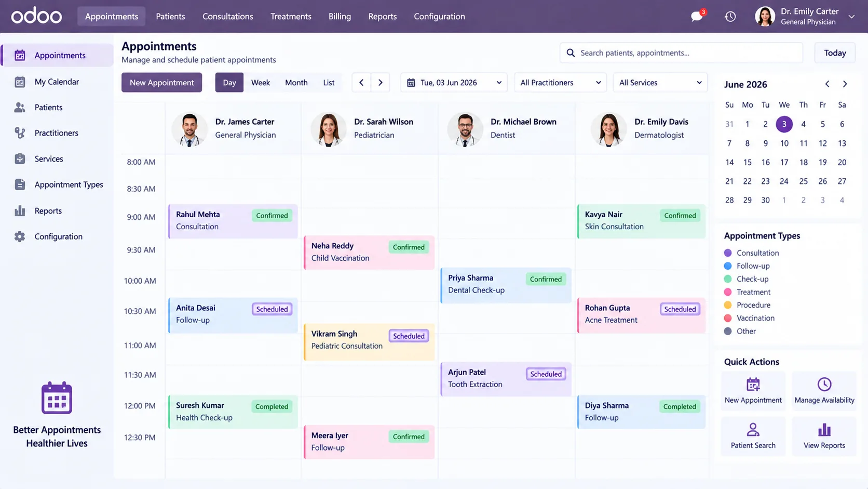Click the Vaccination red color dot
Image resolution: width=868 pixels, height=489 pixels.
728,318
